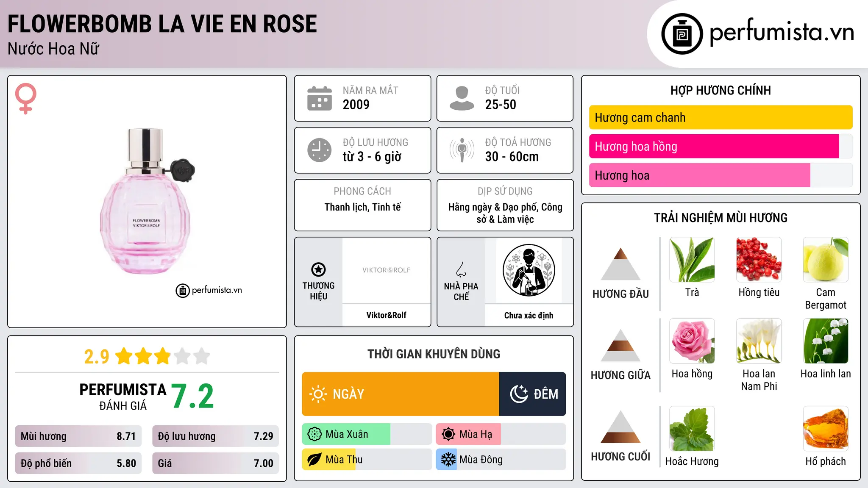868x488 pixels.
Task: Click the moon icon in Đêm bar
Action: click(x=519, y=394)
